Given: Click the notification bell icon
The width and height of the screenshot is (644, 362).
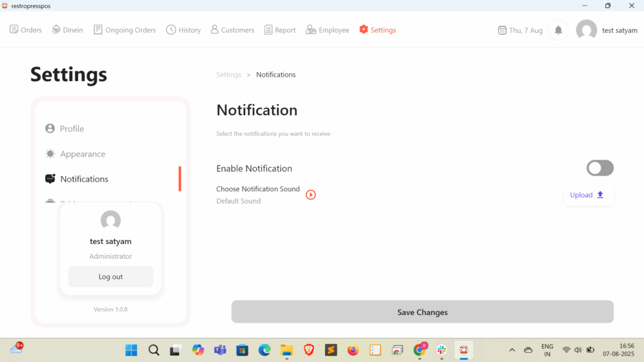Looking at the screenshot, I should click(x=558, y=30).
